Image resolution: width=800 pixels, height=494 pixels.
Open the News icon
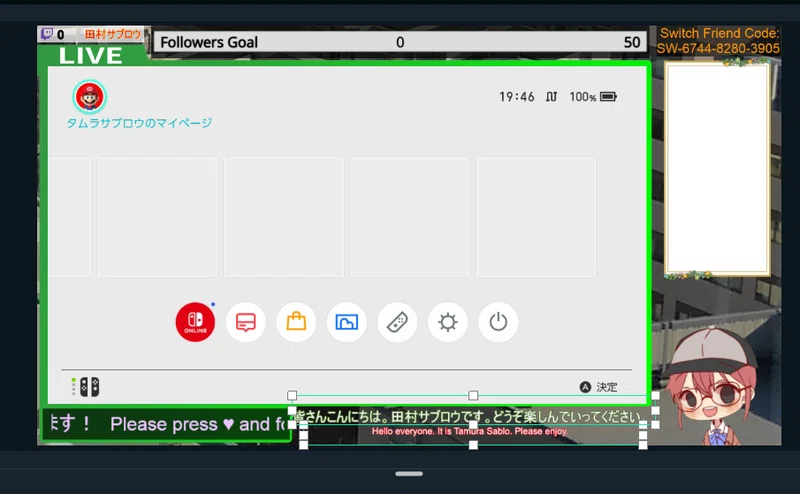[x=245, y=322]
